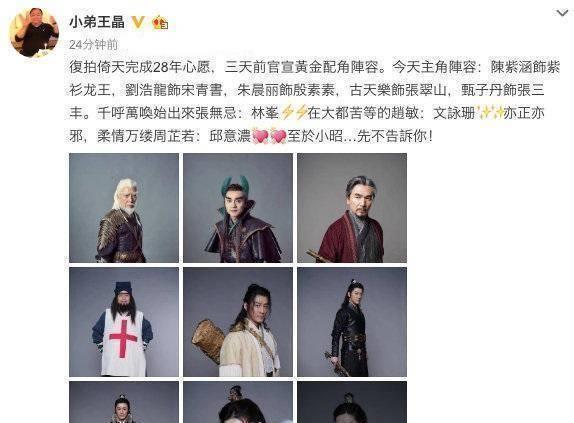574x423 pixels.
Task: Click the pink hearts emoji after 邱意濃
Action: (269, 136)
